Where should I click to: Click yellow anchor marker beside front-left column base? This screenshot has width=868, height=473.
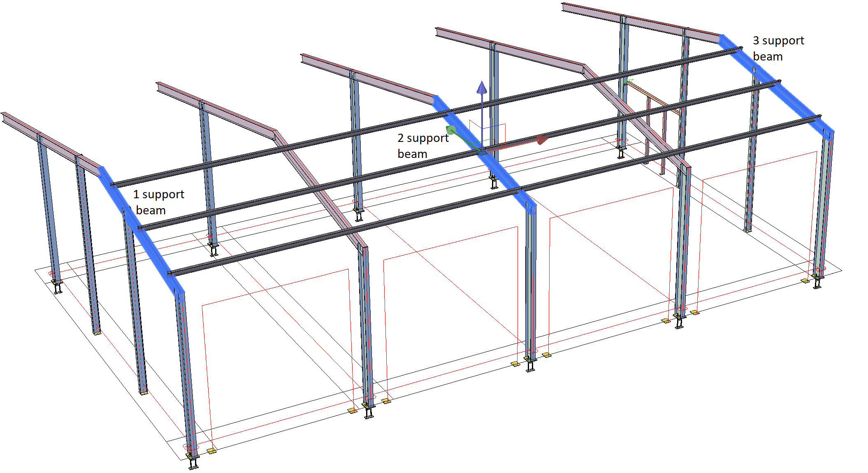[x=211, y=451]
